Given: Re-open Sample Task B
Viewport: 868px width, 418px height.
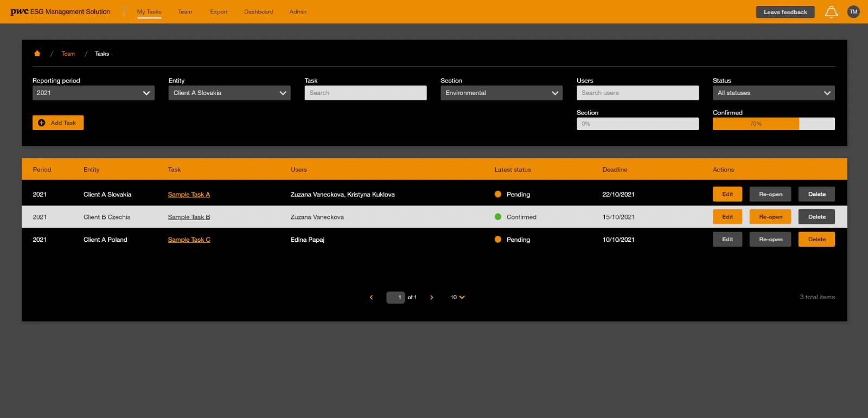Looking at the screenshot, I should click(x=770, y=217).
